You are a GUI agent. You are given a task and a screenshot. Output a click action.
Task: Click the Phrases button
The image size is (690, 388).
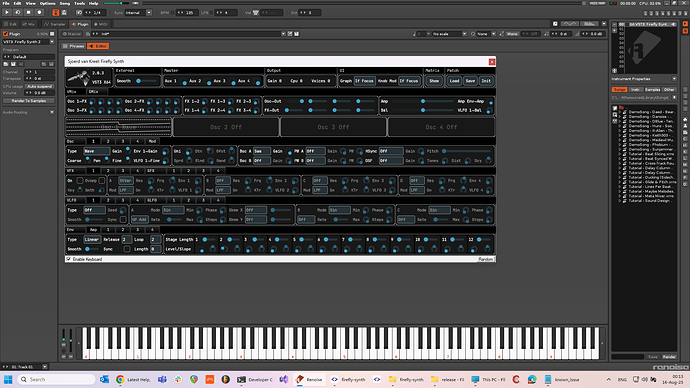coord(73,46)
